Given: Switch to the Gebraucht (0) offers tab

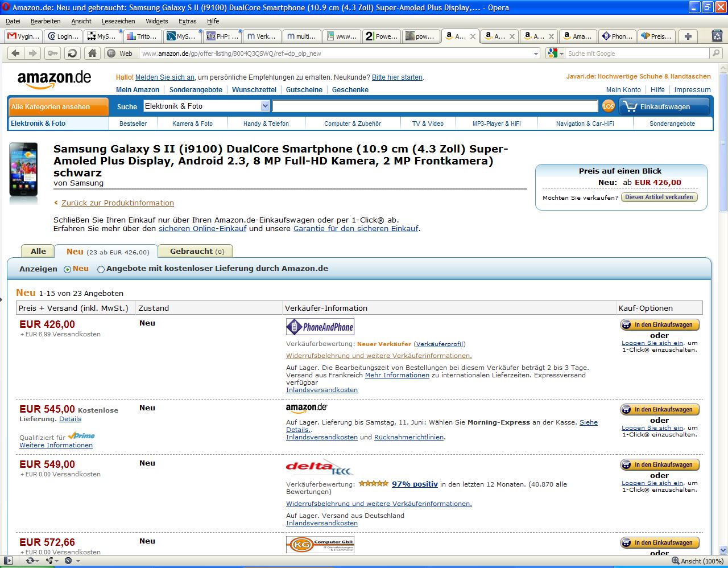Looking at the screenshot, I should tap(197, 251).
